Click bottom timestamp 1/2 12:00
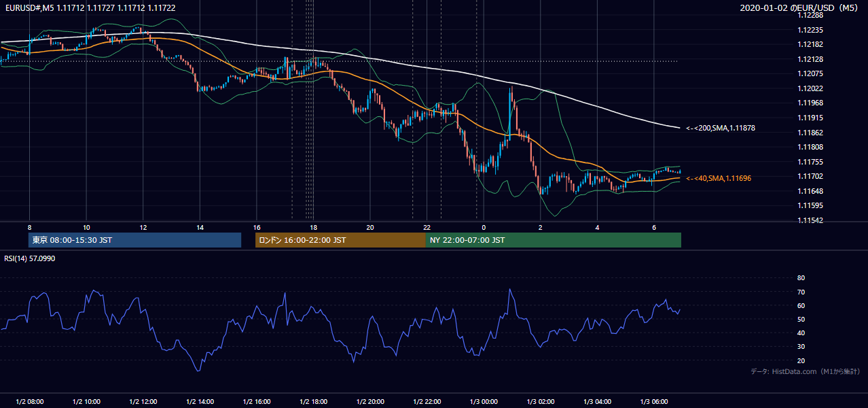Viewport: 868px width, 408px height. point(143,402)
